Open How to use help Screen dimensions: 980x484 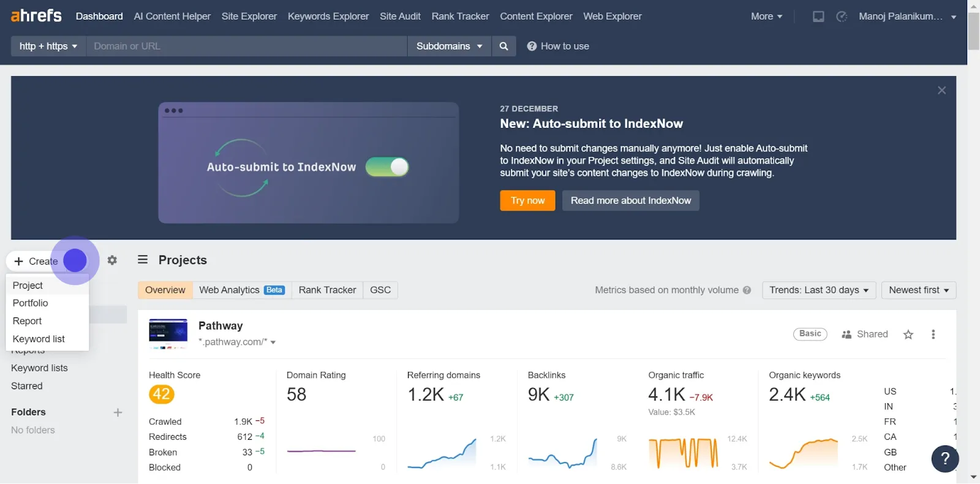[x=558, y=46]
